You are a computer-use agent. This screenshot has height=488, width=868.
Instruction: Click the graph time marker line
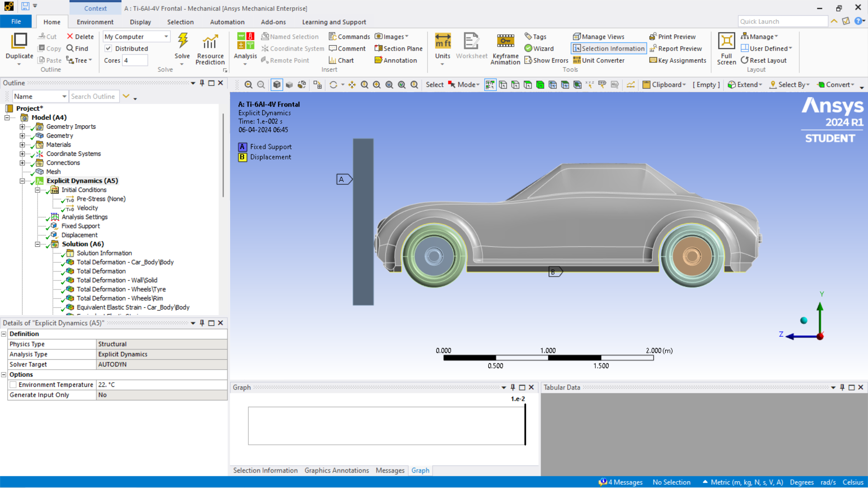pos(525,424)
